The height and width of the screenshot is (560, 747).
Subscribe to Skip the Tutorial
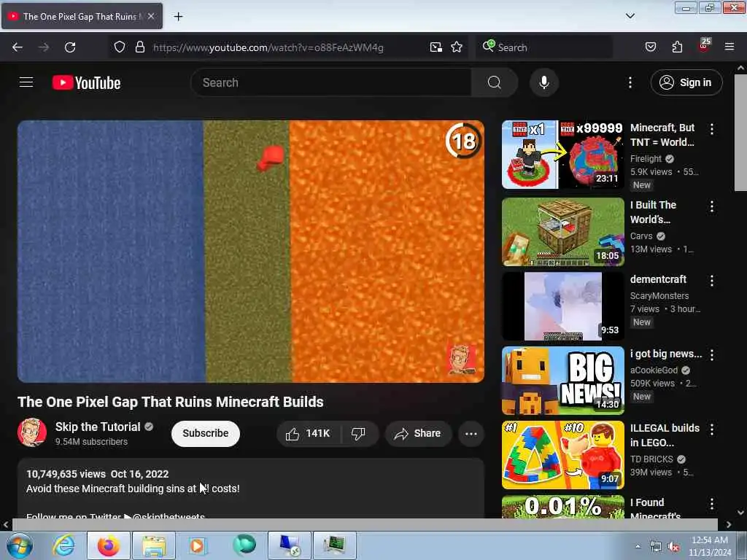tap(205, 433)
